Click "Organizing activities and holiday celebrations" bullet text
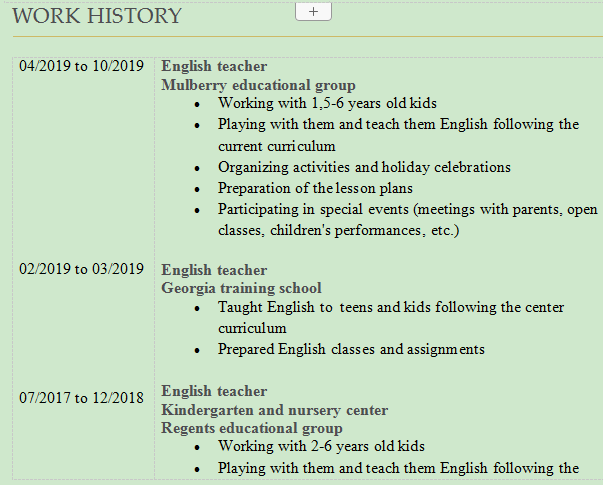 [364, 167]
